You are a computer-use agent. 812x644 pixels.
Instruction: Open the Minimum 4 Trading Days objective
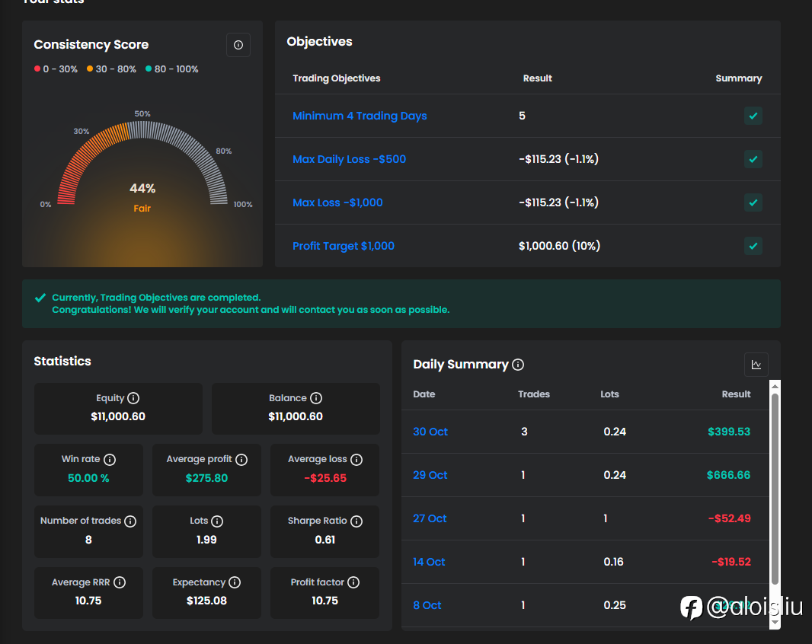360,116
